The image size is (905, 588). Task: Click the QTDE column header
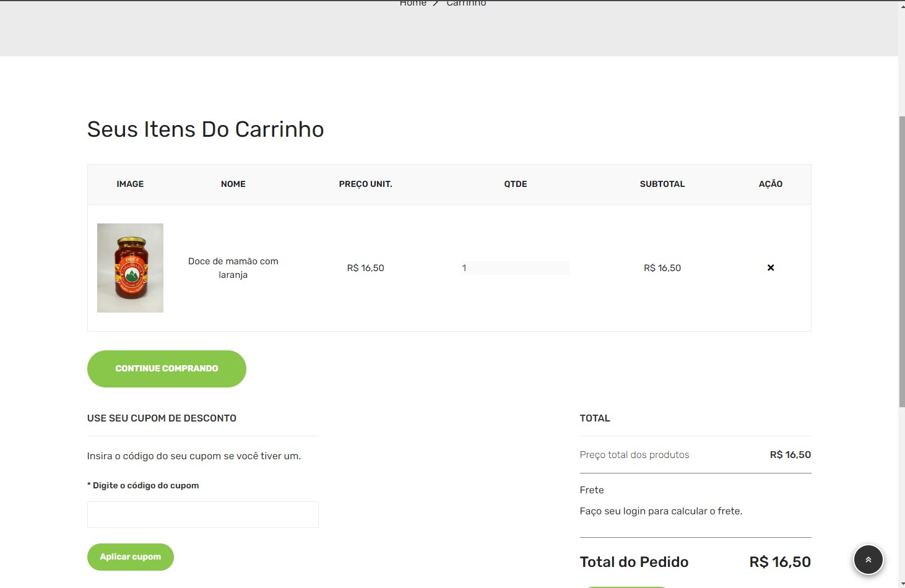point(515,184)
